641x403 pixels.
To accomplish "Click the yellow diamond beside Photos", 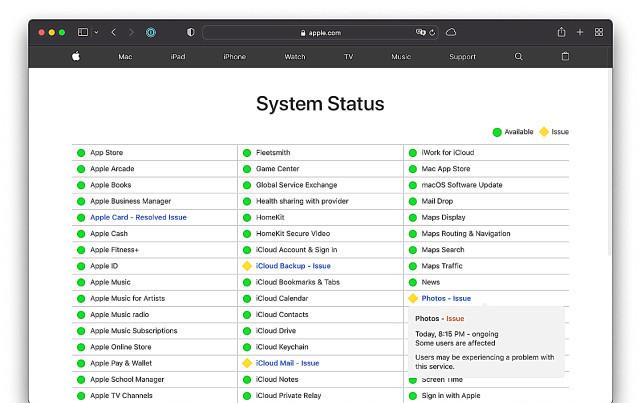I will 413,298.
